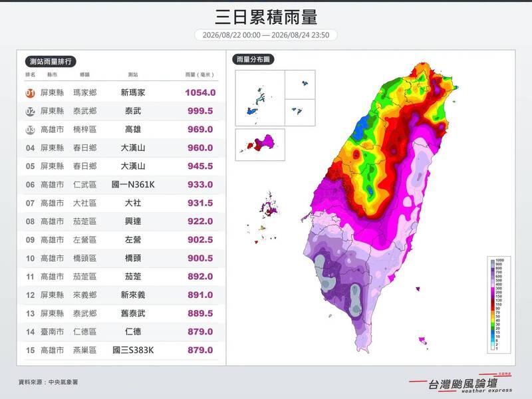Select station name 興達
The width and height of the screenshot is (532, 399).
(x=132, y=221)
